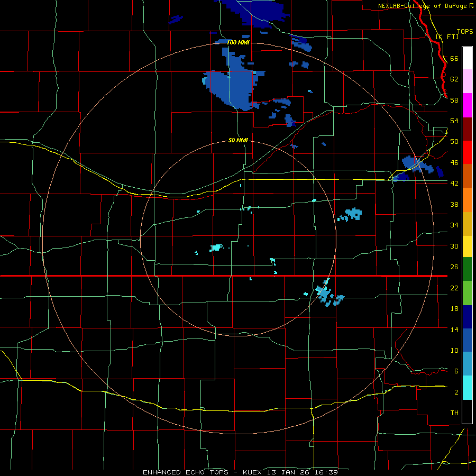Click the 'ENHANCED ECHO TOPS' caption text
476x476 pixels.
[186, 472]
